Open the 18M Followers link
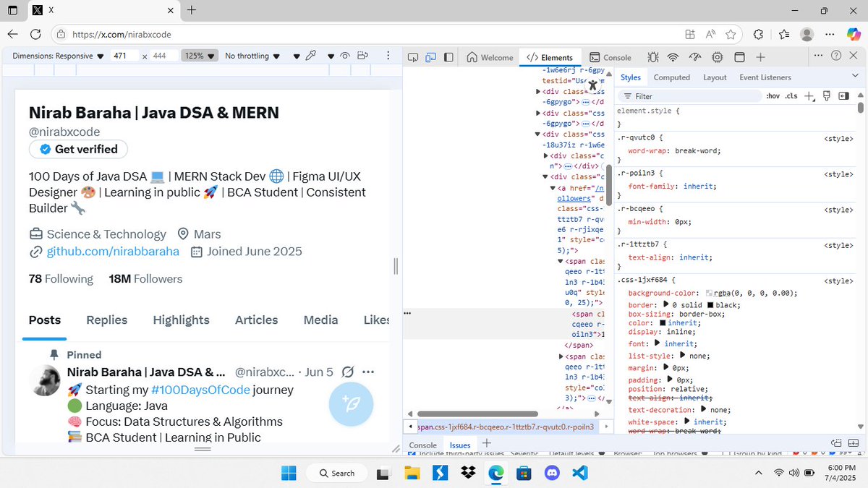 [145, 279]
